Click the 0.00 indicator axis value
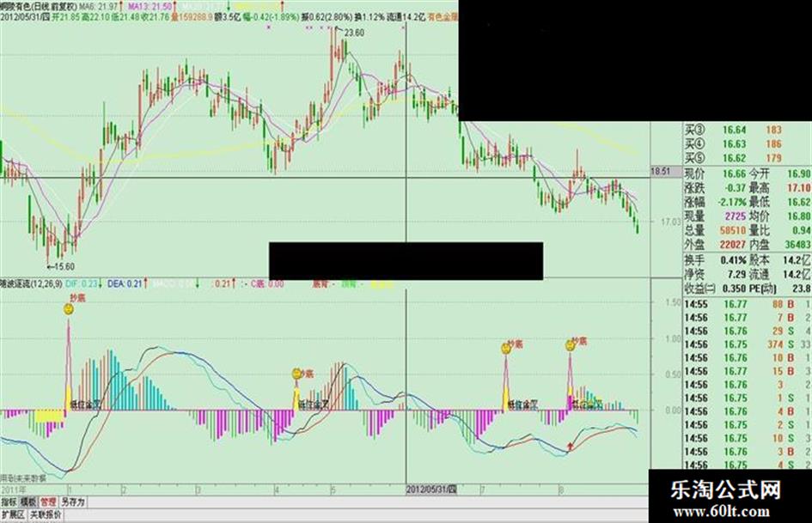The height and width of the screenshot is (523, 812). point(673,410)
